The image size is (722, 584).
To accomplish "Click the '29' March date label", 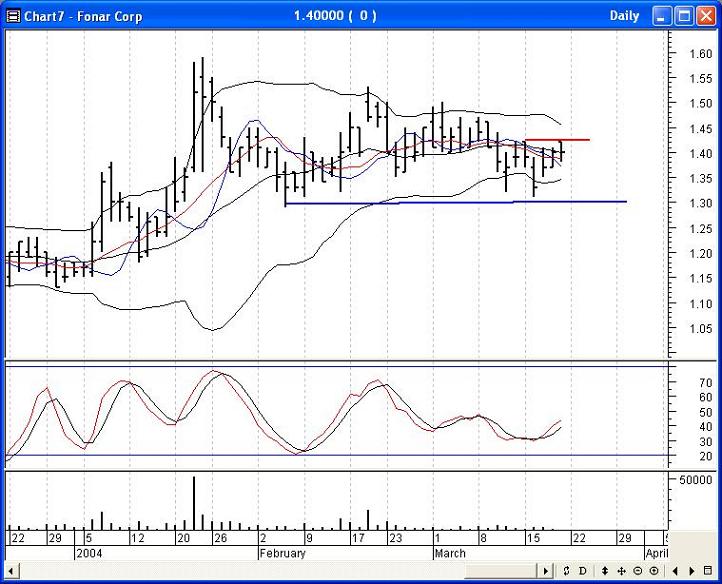I will [x=625, y=538].
